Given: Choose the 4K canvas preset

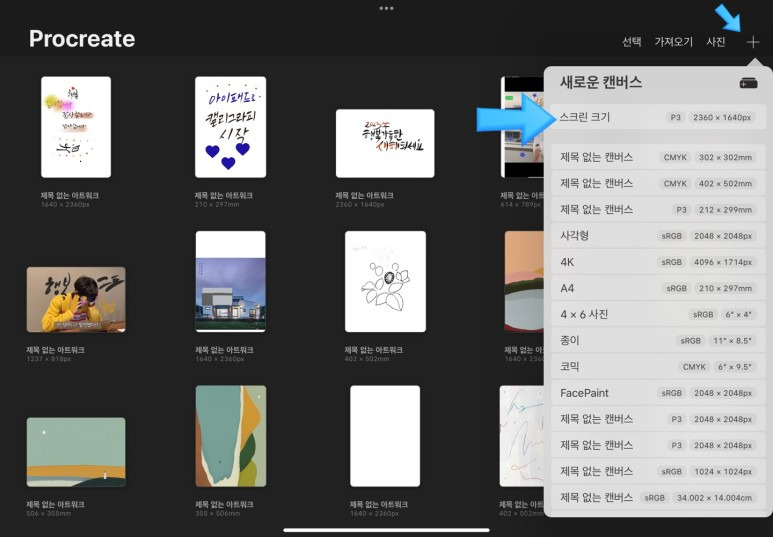Looking at the screenshot, I should click(658, 262).
